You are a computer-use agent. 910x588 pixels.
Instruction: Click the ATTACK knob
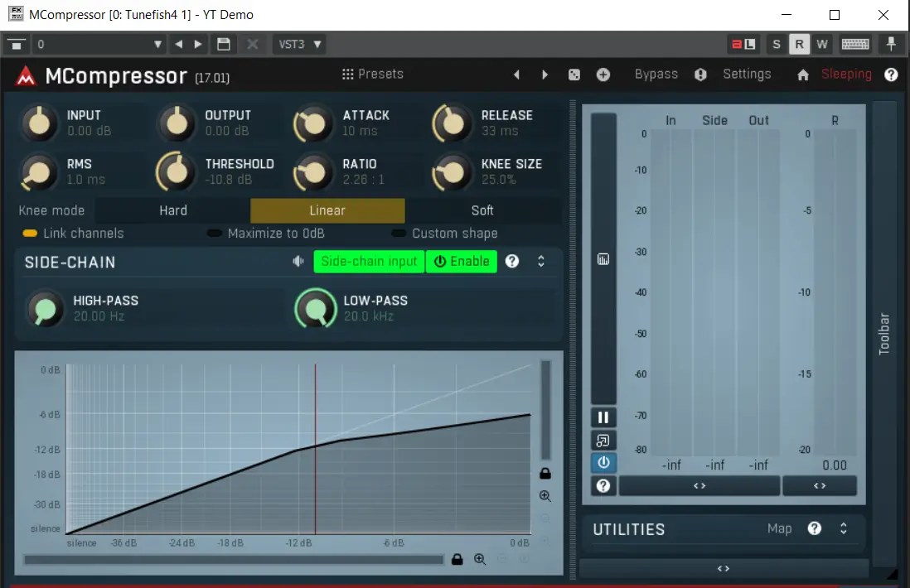(x=313, y=123)
